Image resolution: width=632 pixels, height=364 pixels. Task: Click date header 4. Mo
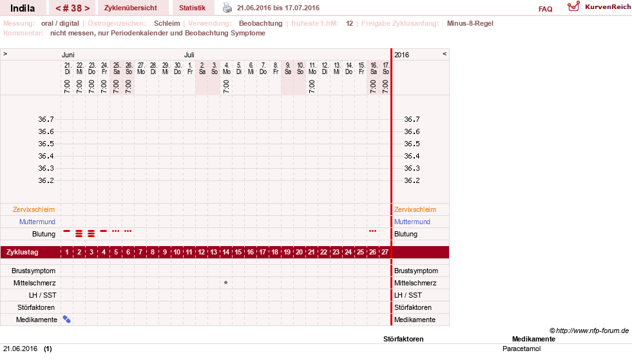227,68
